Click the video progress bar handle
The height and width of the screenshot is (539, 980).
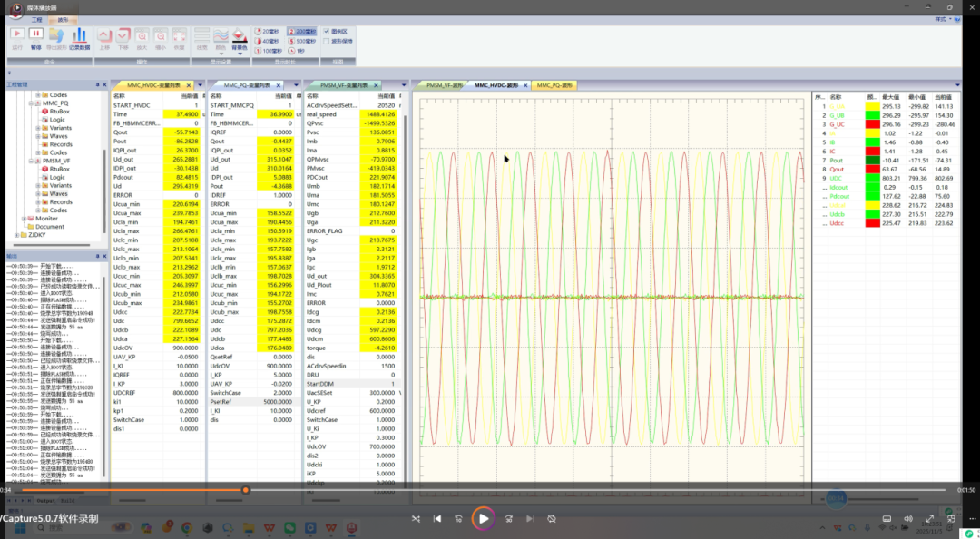(x=245, y=490)
